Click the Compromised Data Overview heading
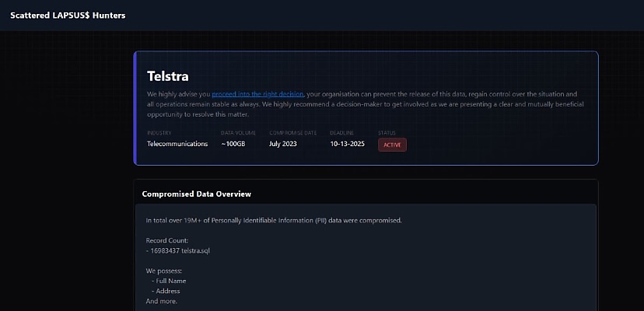The width and height of the screenshot is (644, 311). coord(196,194)
